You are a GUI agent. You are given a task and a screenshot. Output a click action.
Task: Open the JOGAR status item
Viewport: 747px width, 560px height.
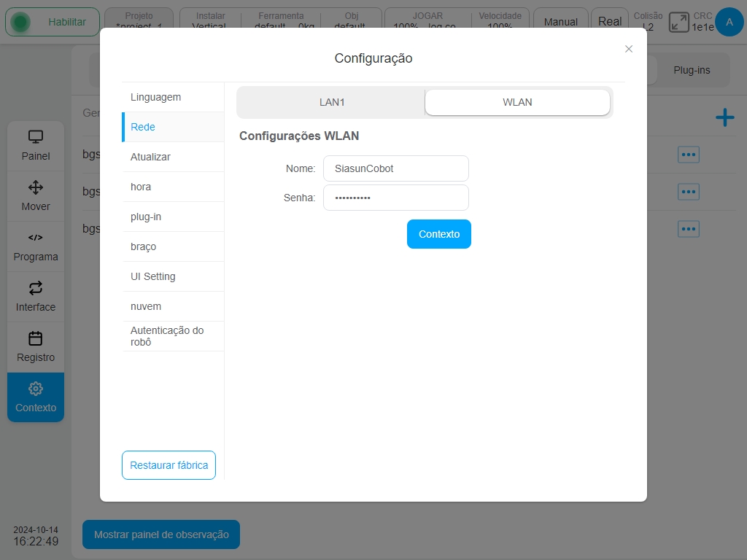427,21
